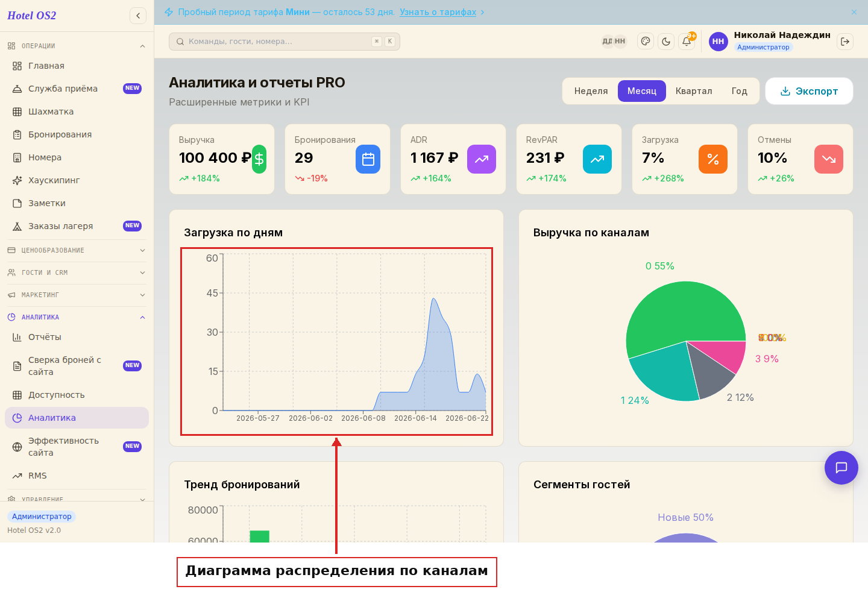The image size is (868, 601).
Task: Expand the ГОСТИ И CRM section
Action: point(76,272)
